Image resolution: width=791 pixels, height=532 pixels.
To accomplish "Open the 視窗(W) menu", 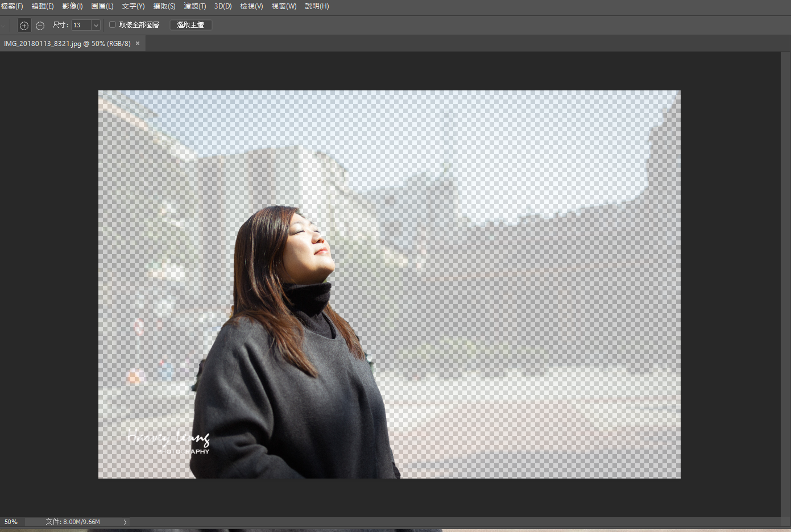I will pyautogui.click(x=284, y=6).
